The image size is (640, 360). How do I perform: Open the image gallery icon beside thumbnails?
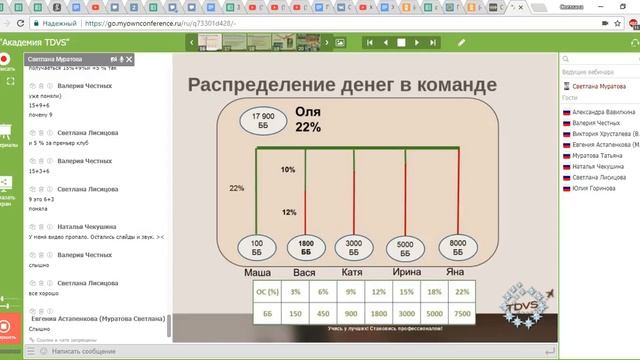[x=340, y=42]
